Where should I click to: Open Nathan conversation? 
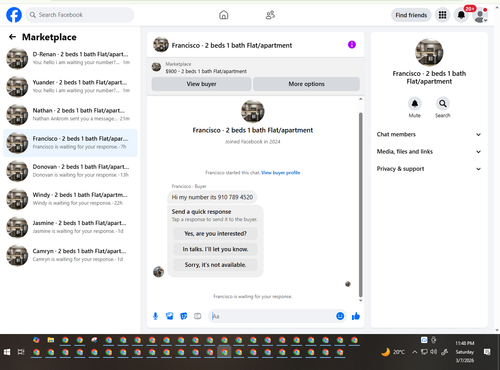(x=70, y=115)
